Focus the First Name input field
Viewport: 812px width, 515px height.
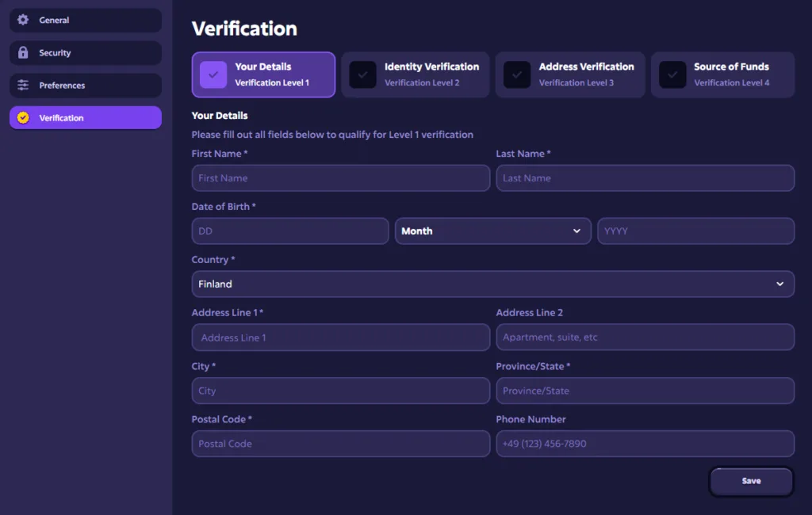[340, 178]
